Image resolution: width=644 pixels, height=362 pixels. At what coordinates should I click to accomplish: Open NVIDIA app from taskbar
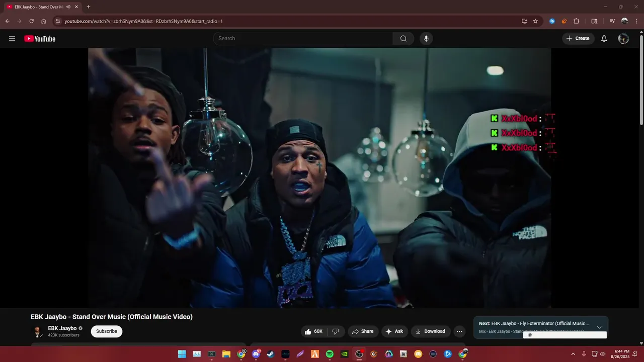click(x=344, y=354)
